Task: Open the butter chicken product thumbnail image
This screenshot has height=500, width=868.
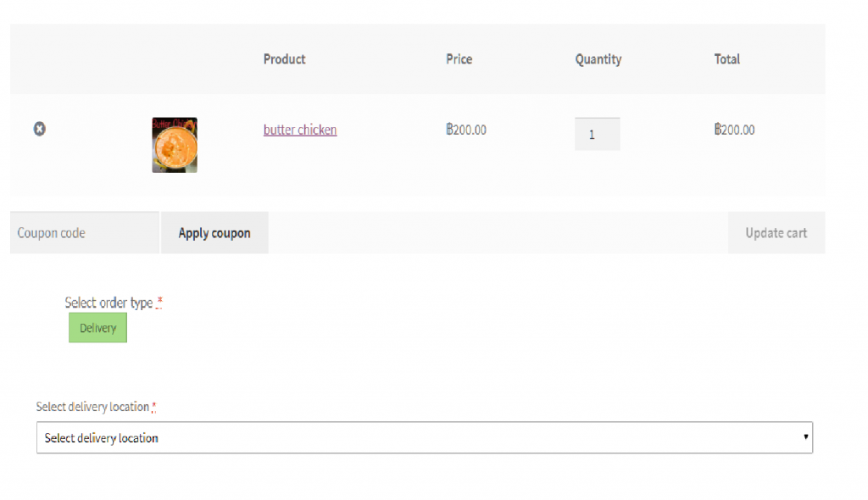Action: coord(174,144)
